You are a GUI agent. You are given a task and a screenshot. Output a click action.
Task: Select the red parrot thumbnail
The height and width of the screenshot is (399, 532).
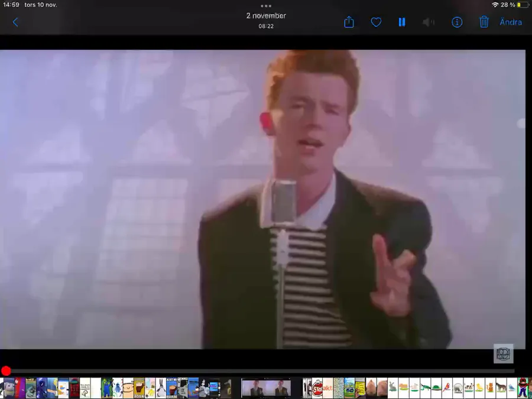click(447, 388)
